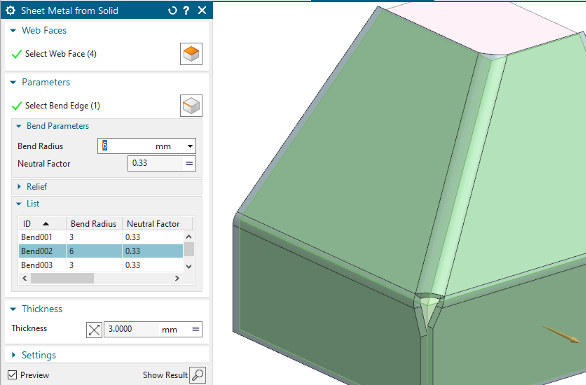Open the Thickness formula options
This screenshot has height=385, width=586.
196,329
